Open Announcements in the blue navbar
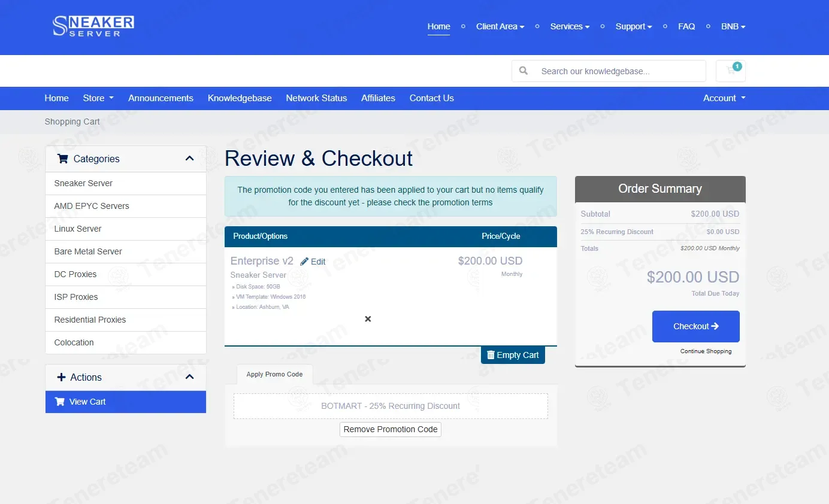The image size is (829, 504). click(161, 98)
